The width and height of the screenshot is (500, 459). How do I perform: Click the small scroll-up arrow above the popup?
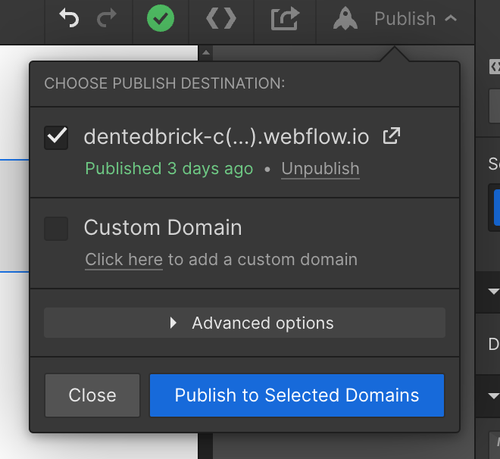tap(206, 53)
